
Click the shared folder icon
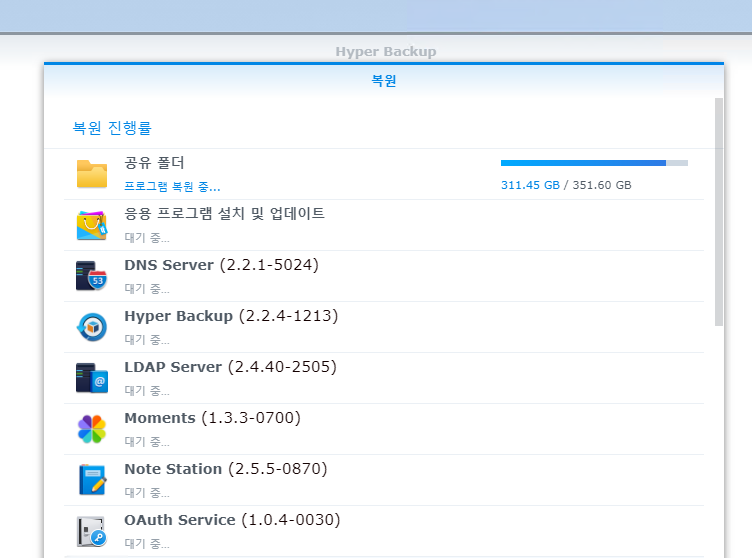(x=92, y=174)
